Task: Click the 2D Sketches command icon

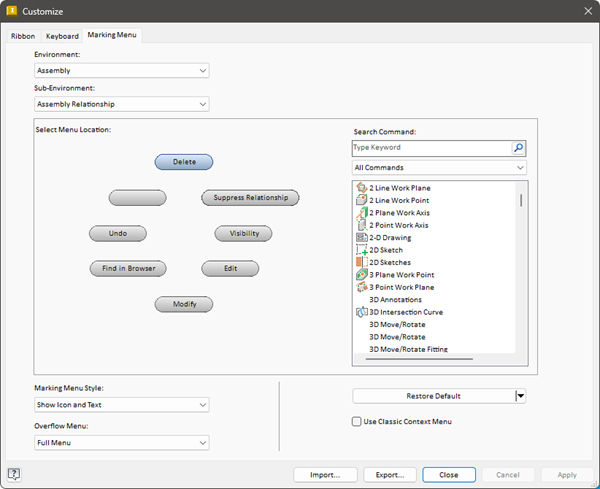Action: click(x=362, y=262)
